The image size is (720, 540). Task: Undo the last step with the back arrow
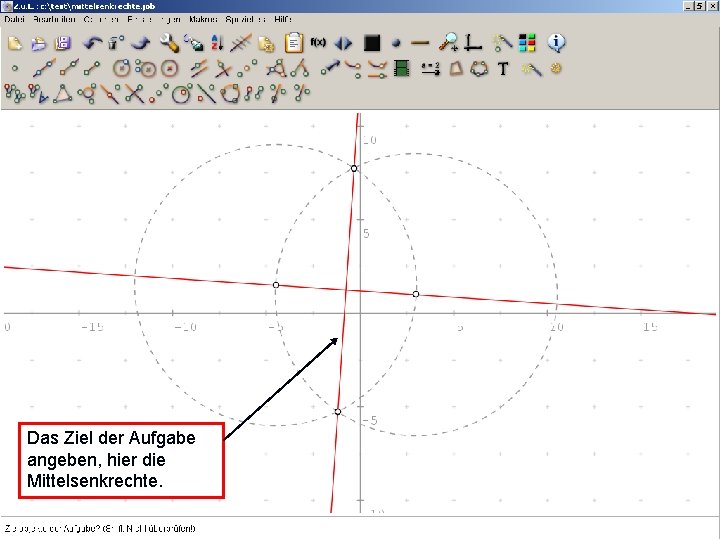point(92,43)
